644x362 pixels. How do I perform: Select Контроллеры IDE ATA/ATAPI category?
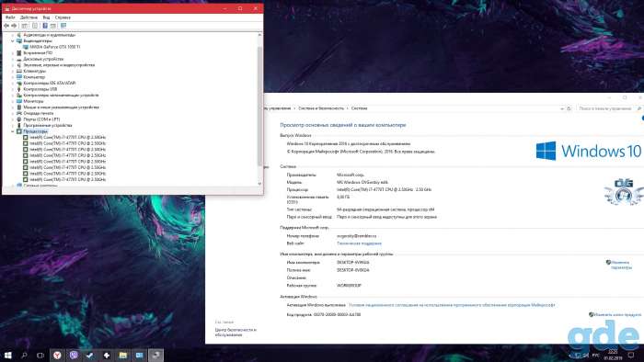coord(50,83)
